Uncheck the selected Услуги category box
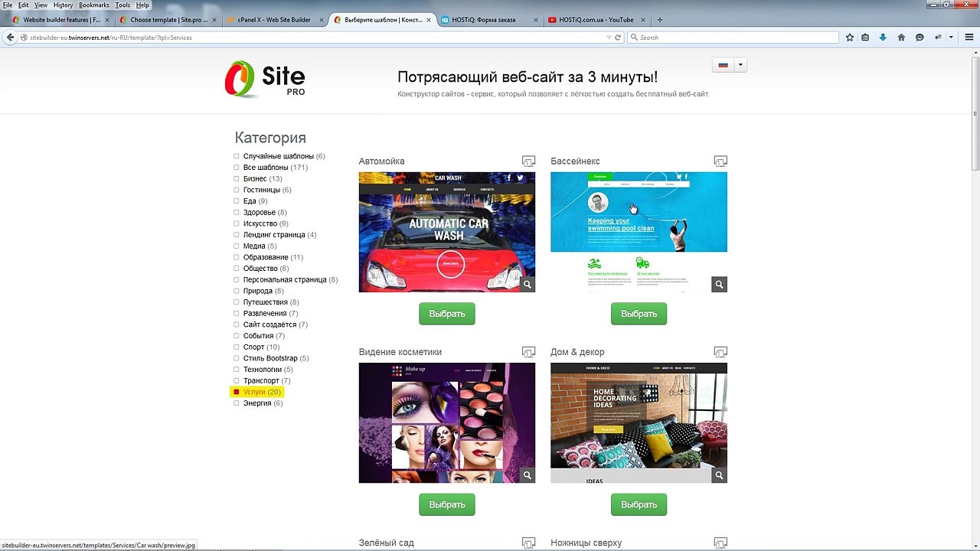980x551 pixels. (237, 392)
